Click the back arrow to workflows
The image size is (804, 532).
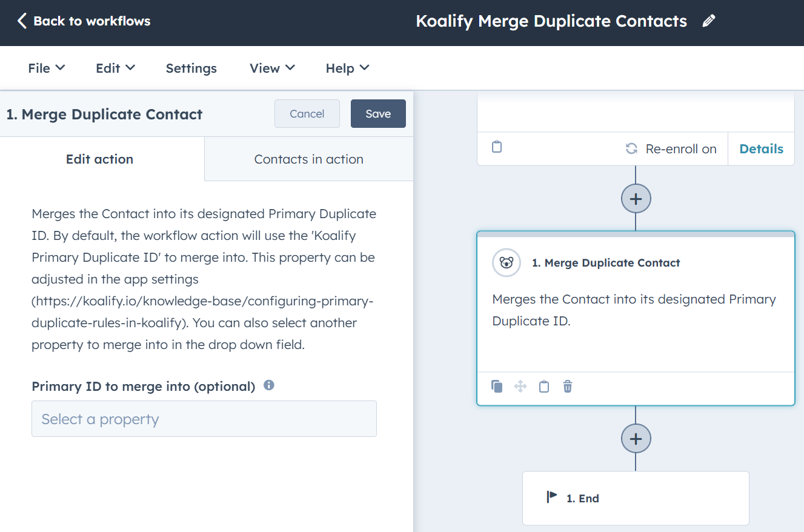point(22,21)
